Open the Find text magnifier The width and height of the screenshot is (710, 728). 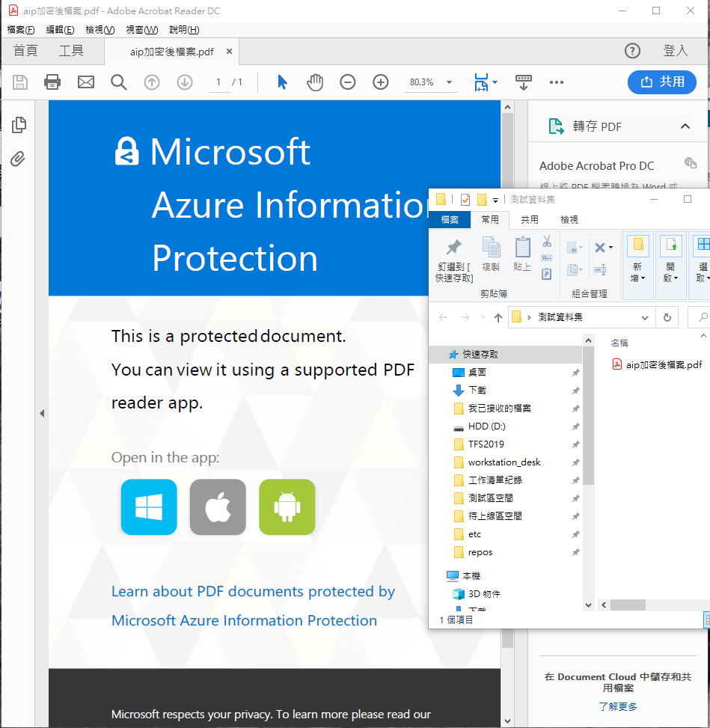pyautogui.click(x=119, y=82)
